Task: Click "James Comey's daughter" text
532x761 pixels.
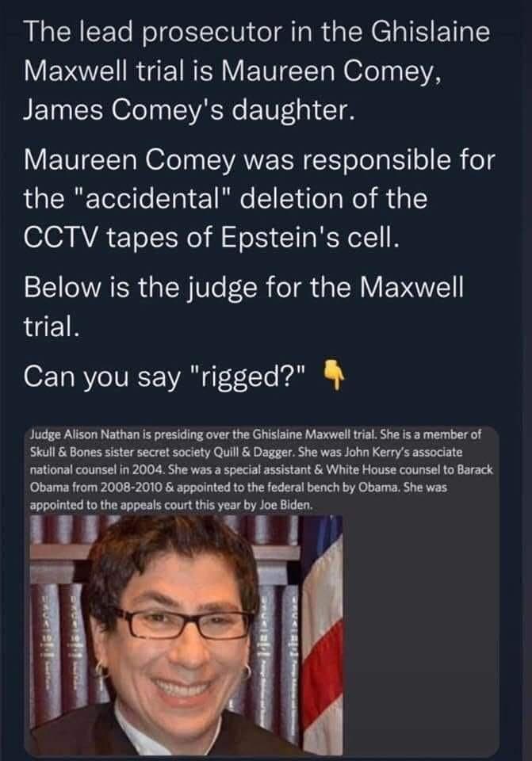Action: point(189,109)
